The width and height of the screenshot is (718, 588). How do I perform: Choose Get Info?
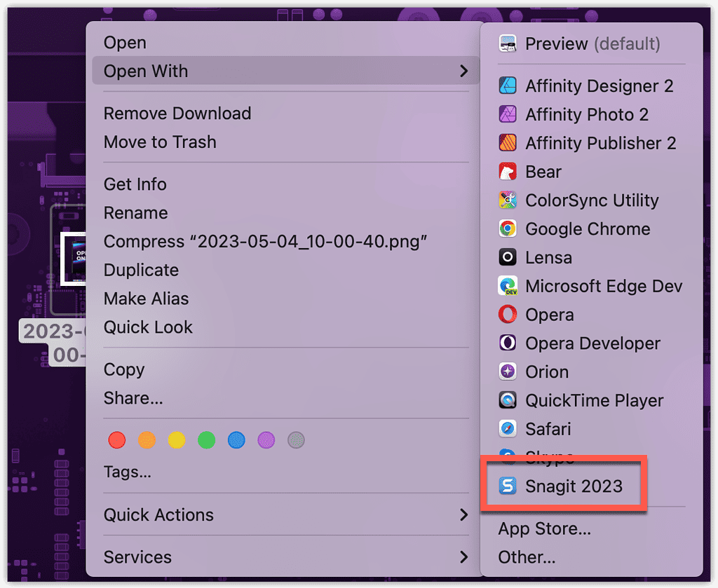pos(286,184)
